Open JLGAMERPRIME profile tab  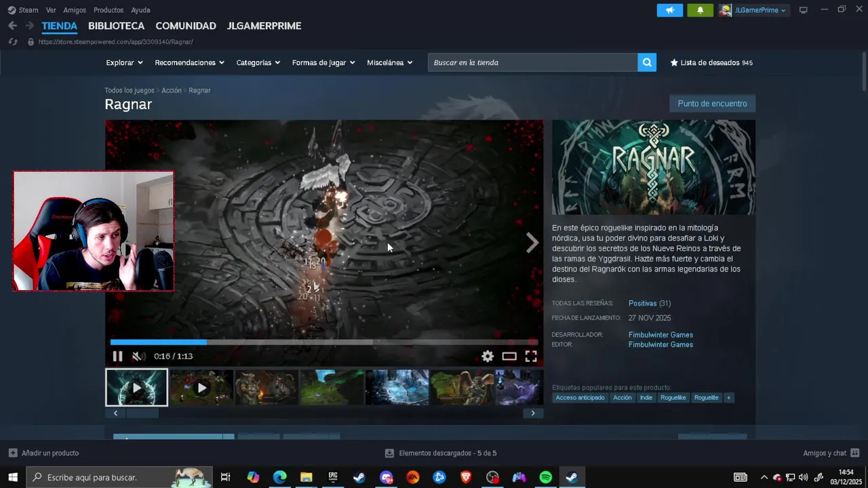(x=264, y=26)
